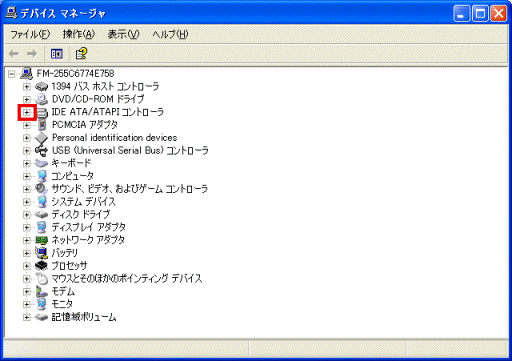
Task: Select the DVD/CD-ROM ドライブ label
Action: [98, 99]
